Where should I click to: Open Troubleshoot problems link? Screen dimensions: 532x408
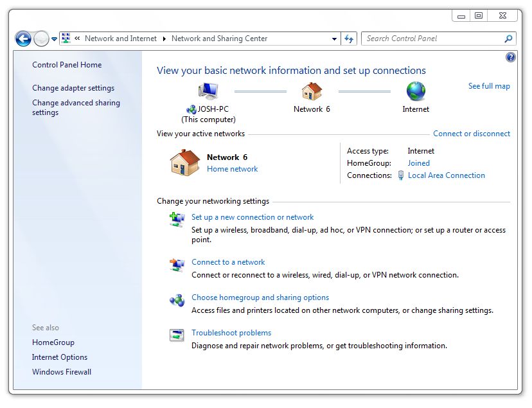(x=231, y=333)
